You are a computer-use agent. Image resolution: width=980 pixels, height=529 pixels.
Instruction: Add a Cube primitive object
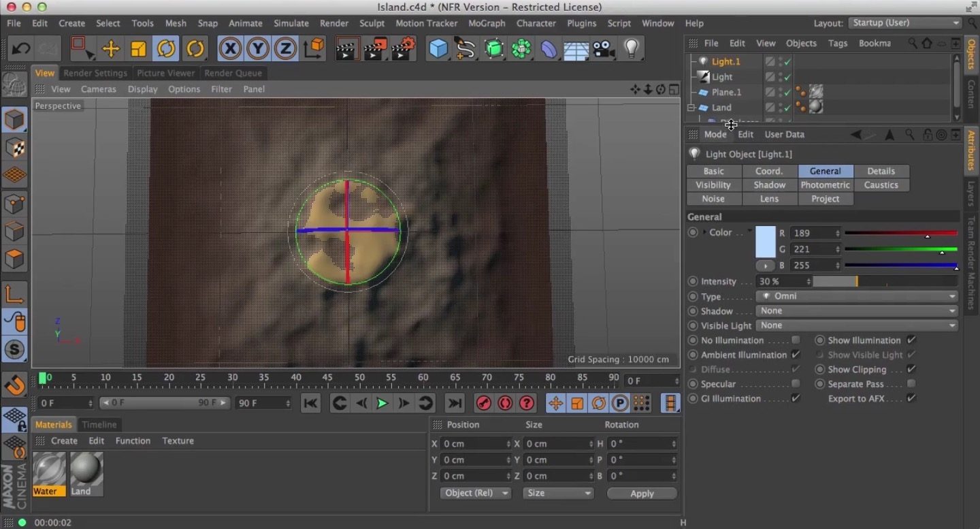[439, 49]
